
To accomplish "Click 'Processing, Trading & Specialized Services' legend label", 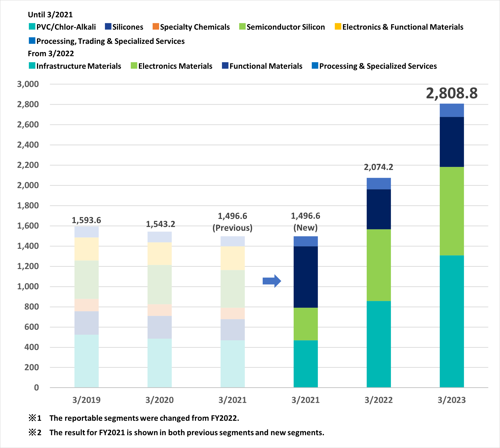I will (x=111, y=41).
